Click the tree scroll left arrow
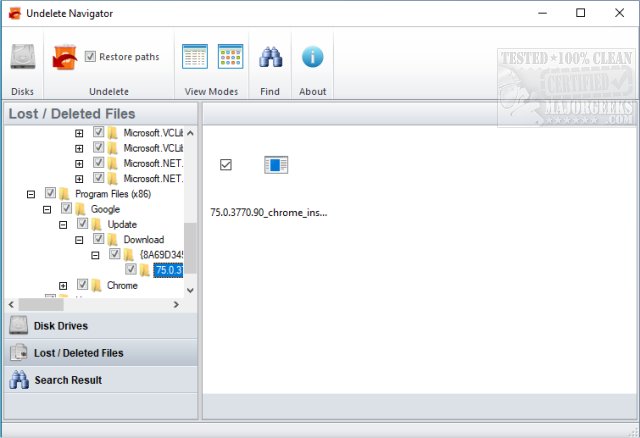The image size is (640, 438). click(x=11, y=305)
